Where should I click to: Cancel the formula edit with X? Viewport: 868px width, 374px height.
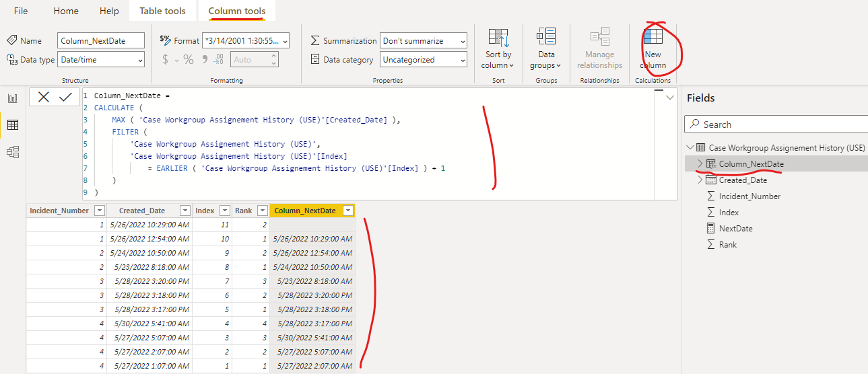pos(44,97)
